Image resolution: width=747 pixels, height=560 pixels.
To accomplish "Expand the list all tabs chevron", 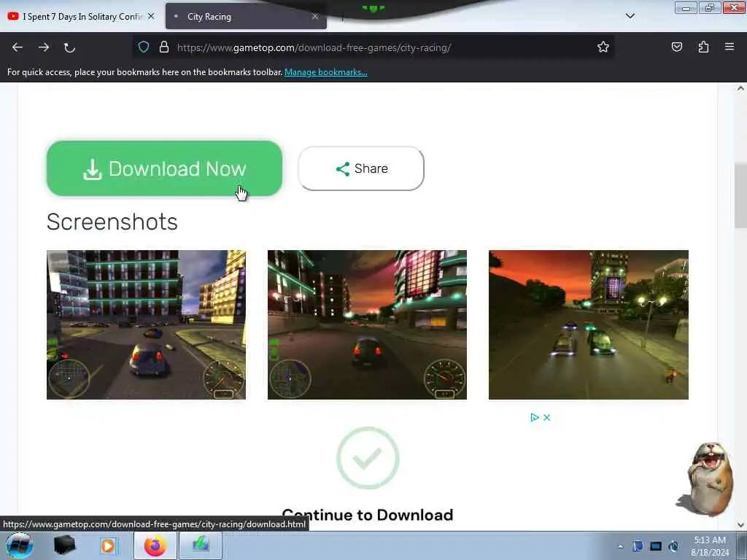I will (630, 16).
